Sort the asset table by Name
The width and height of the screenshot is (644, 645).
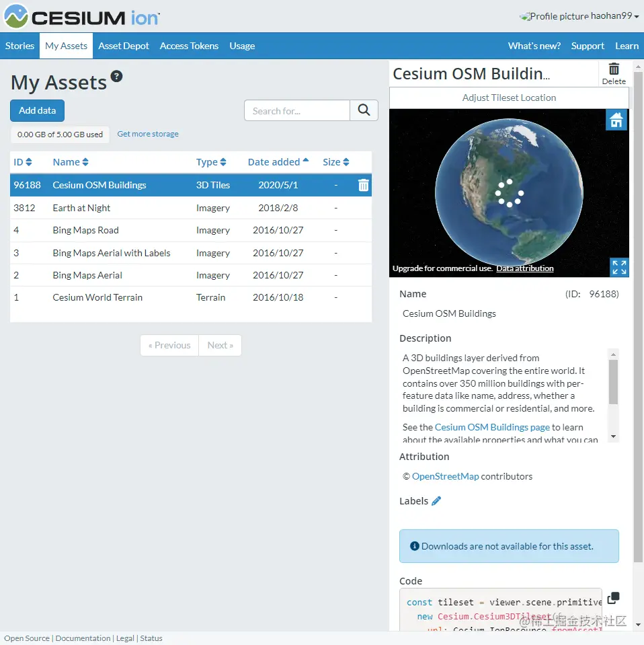point(71,162)
